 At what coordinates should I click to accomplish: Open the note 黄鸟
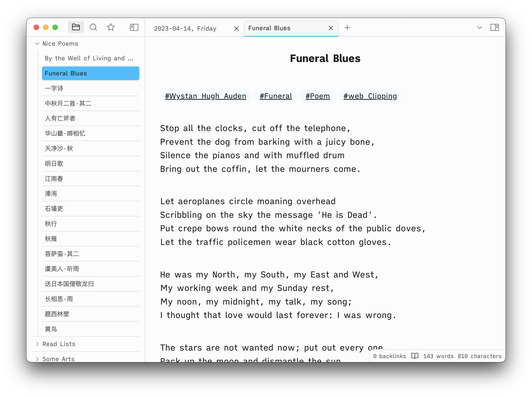[x=90, y=329]
